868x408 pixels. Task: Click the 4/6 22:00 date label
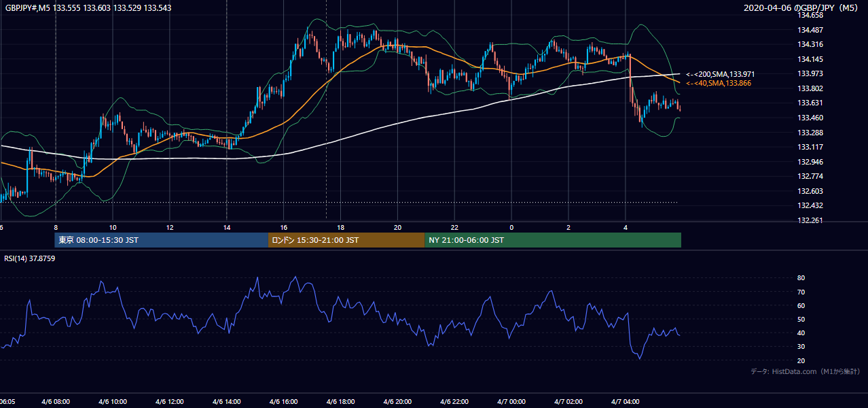pos(454,402)
